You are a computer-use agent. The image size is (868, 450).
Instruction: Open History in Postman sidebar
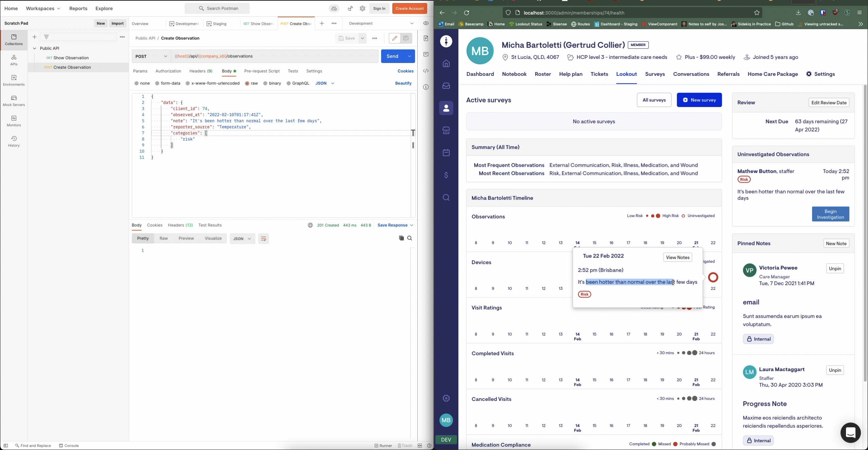tap(14, 141)
